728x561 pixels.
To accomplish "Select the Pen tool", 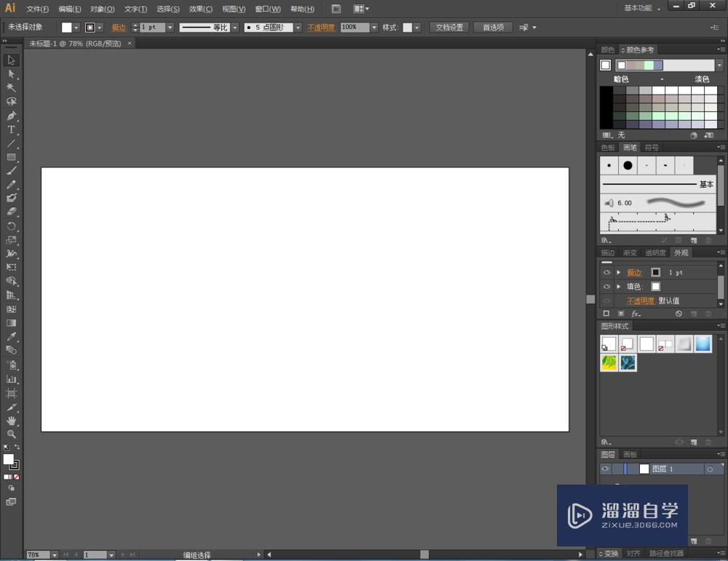I will tap(11, 116).
